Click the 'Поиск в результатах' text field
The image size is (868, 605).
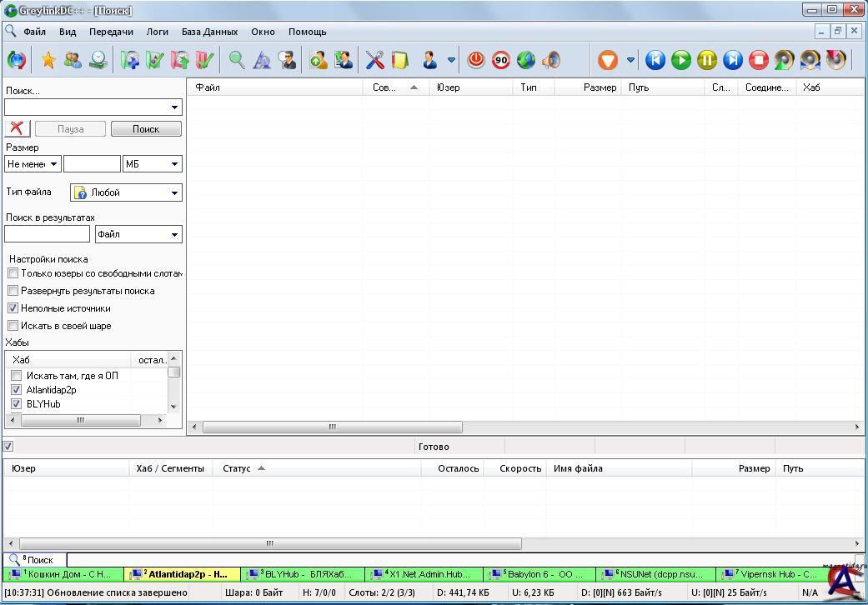tap(47, 234)
